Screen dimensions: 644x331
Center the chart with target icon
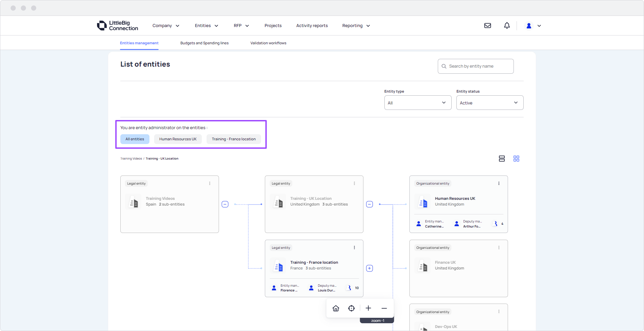coord(352,308)
